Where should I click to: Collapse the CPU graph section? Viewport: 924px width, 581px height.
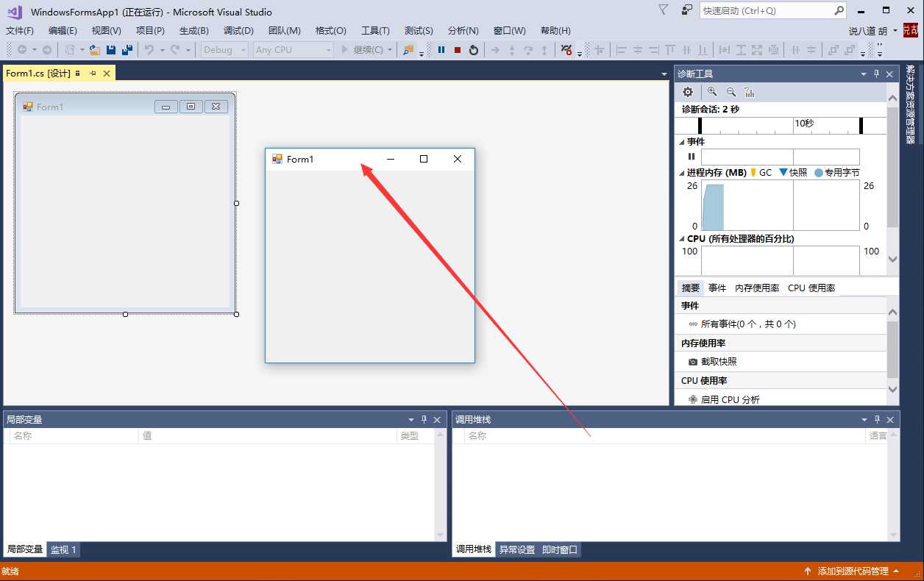681,239
